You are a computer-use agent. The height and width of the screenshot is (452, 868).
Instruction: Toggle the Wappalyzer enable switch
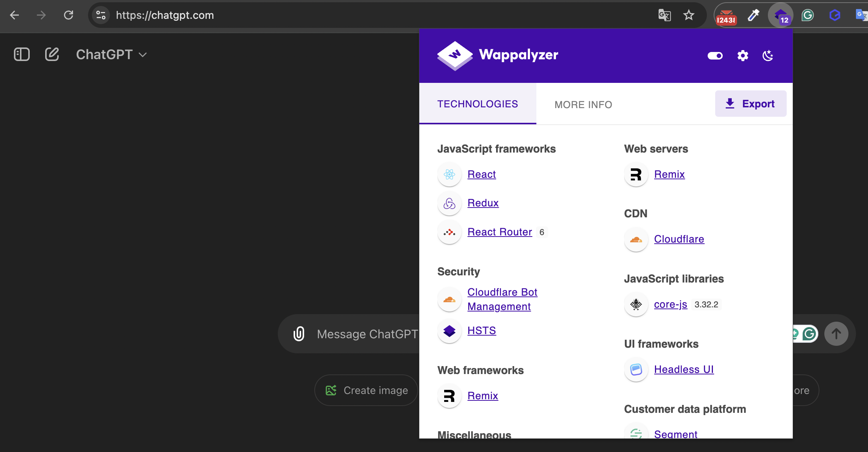click(x=715, y=56)
